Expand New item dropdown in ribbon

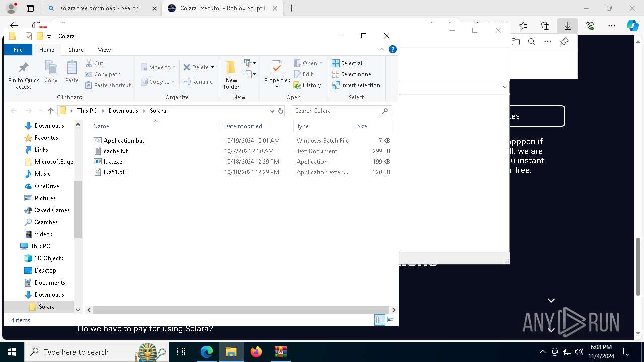click(250, 63)
